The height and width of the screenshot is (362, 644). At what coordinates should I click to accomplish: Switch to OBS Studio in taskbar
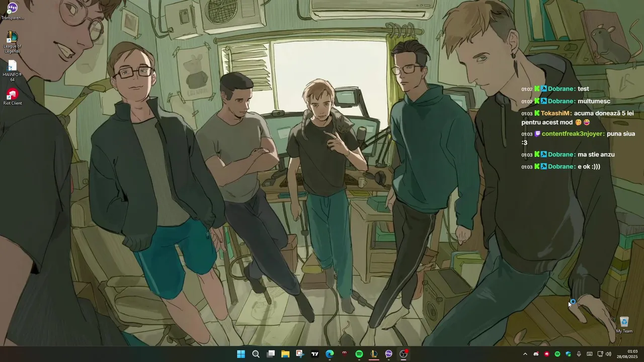coord(404,354)
